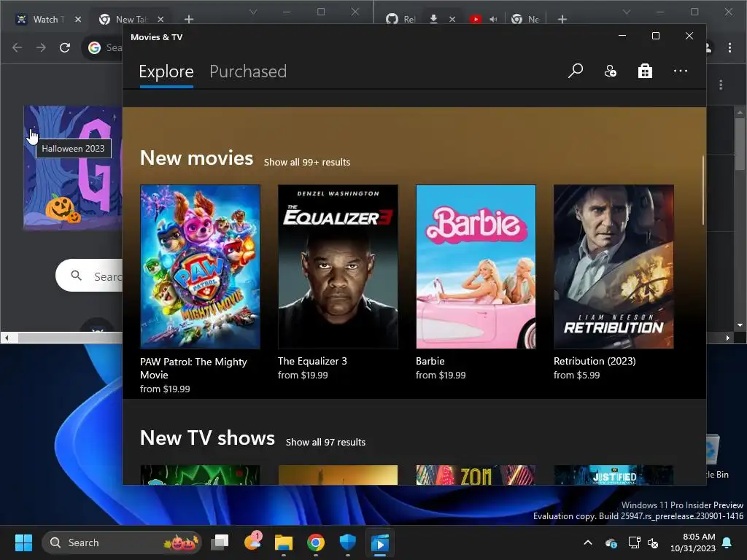The image size is (747, 560).
Task: Close the New Tab in left Chrome window
Action: coord(160,20)
